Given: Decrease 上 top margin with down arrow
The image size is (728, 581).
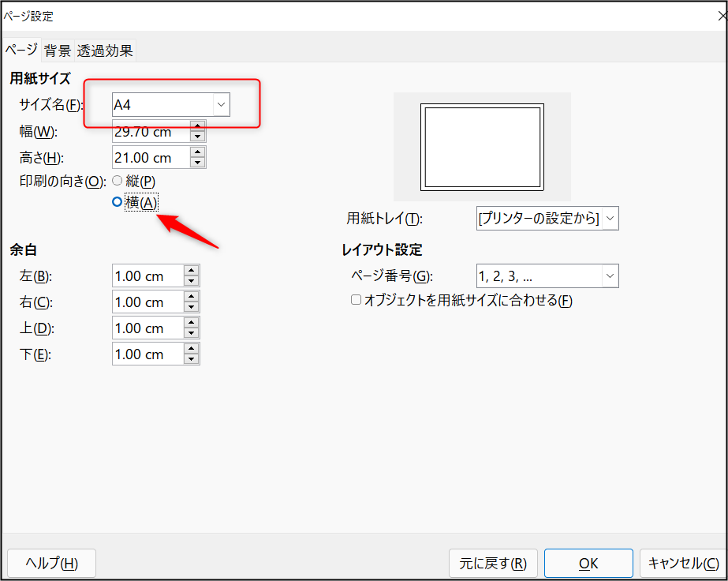Looking at the screenshot, I should coord(192,333).
